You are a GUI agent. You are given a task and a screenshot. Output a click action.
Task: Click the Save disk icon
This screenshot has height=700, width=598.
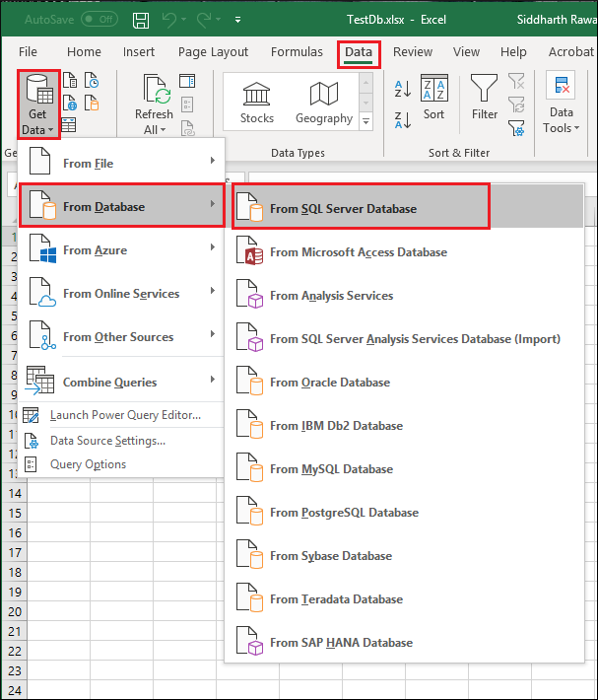tap(141, 20)
